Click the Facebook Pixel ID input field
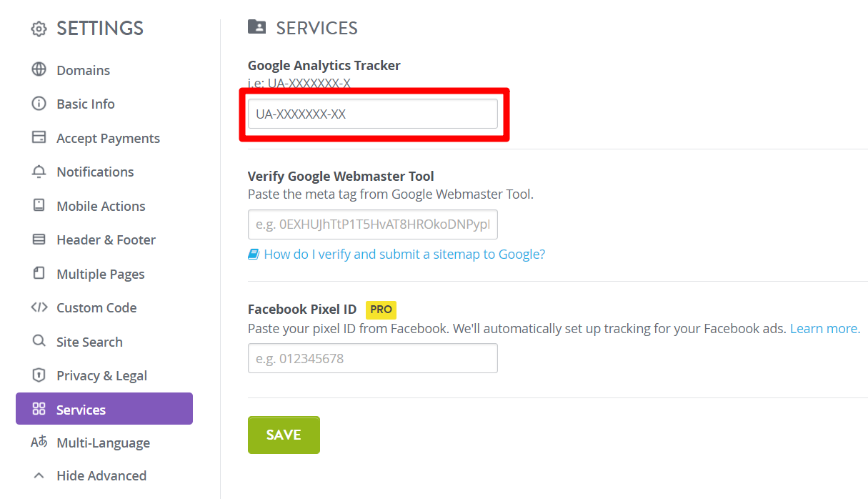Viewport: 868px width, 499px height. tap(373, 358)
